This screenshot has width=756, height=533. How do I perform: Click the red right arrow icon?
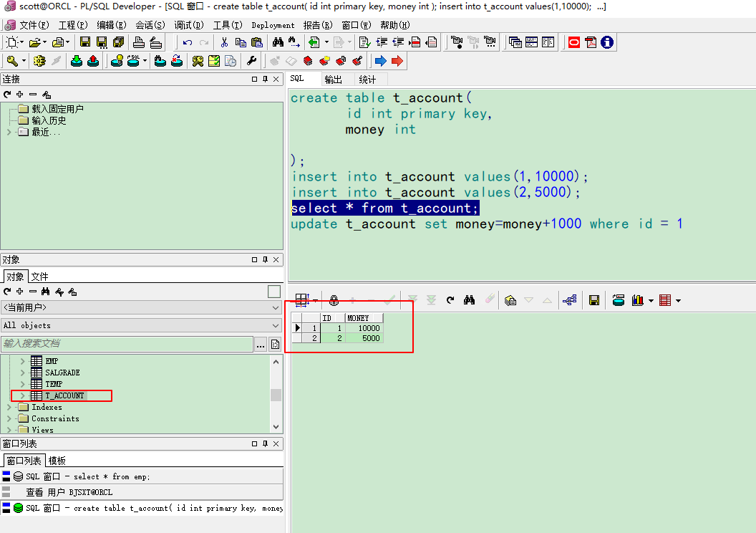[397, 61]
